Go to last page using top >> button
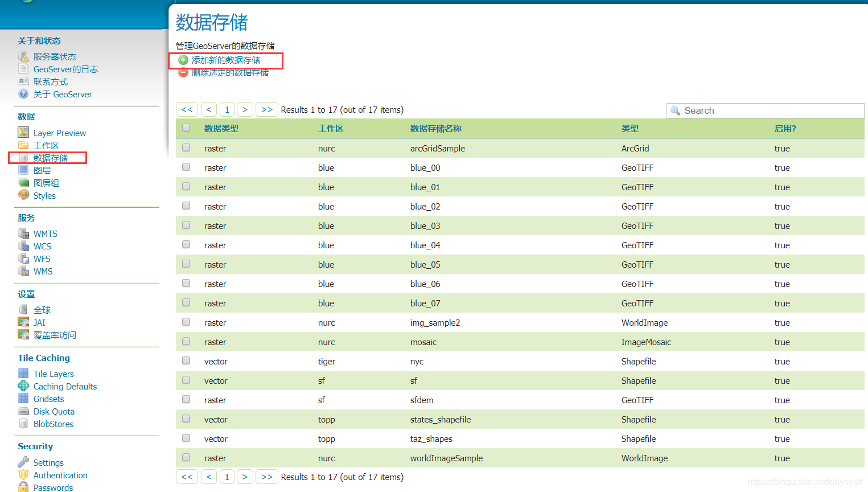Screen dimensions: 868x492 pos(267,109)
